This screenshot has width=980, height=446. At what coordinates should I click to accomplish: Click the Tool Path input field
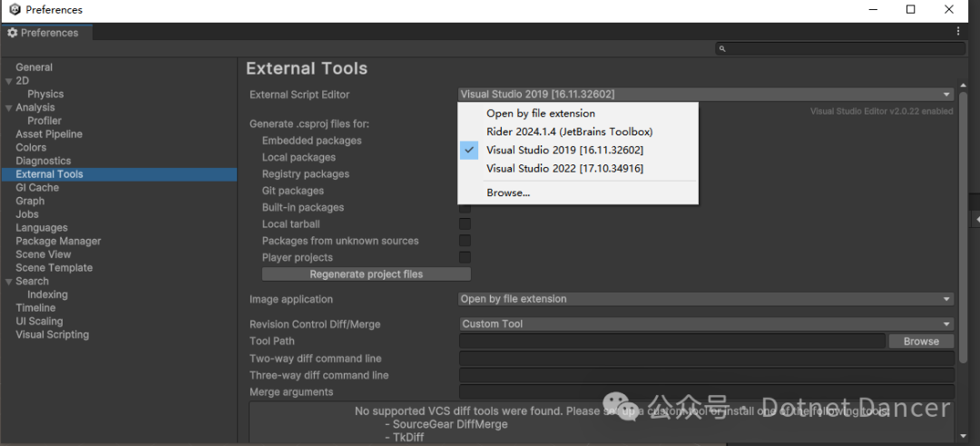pyautogui.click(x=671, y=341)
